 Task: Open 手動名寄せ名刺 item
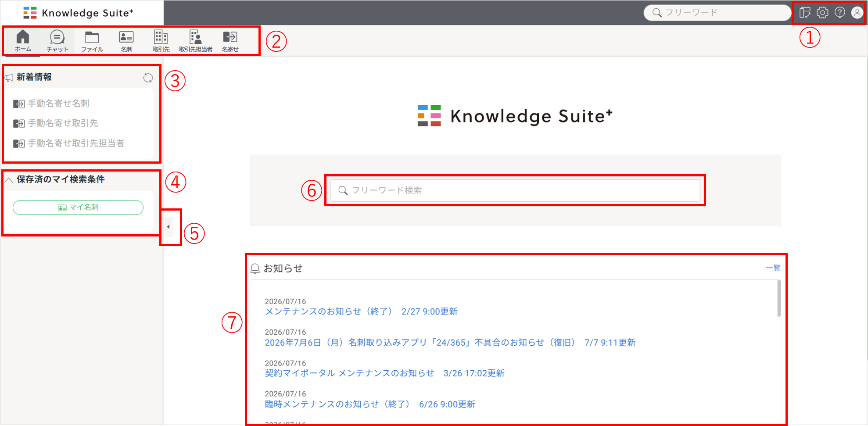[58, 104]
